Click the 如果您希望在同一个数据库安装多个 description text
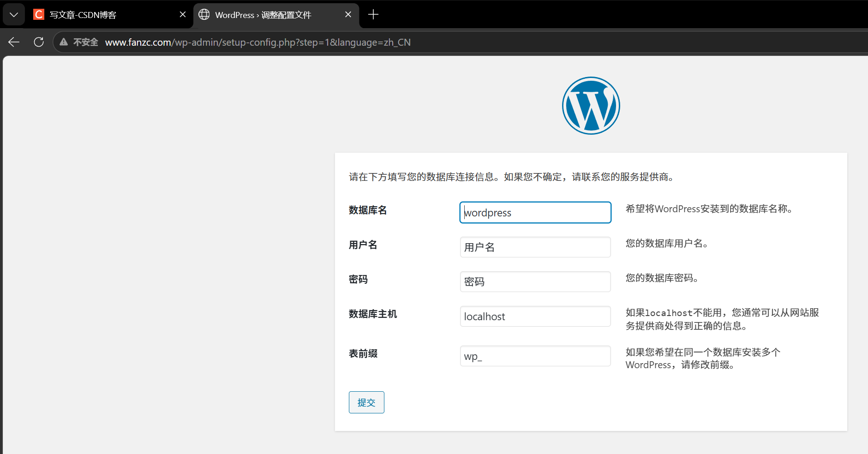The width and height of the screenshot is (868, 454). click(x=703, y=358)
